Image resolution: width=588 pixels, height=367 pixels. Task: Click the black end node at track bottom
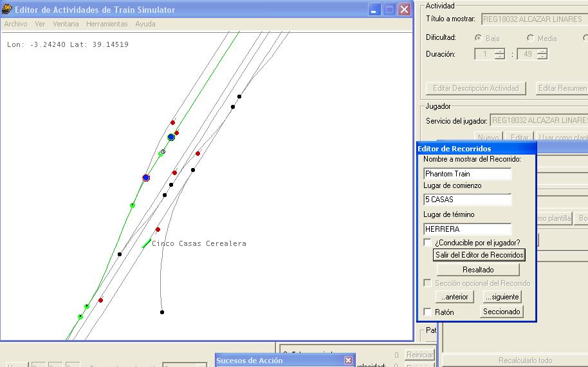[162, 312]
